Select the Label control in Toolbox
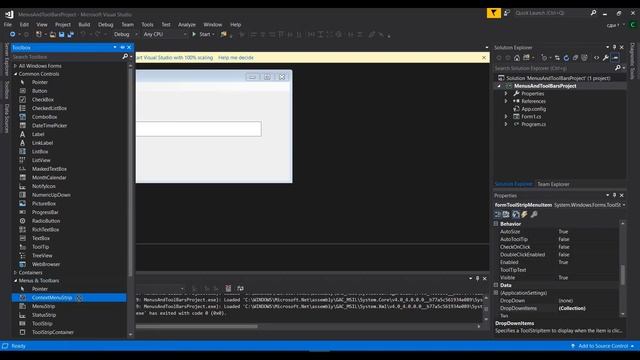The width and height of the screenshot is (640, 360). 38,134
